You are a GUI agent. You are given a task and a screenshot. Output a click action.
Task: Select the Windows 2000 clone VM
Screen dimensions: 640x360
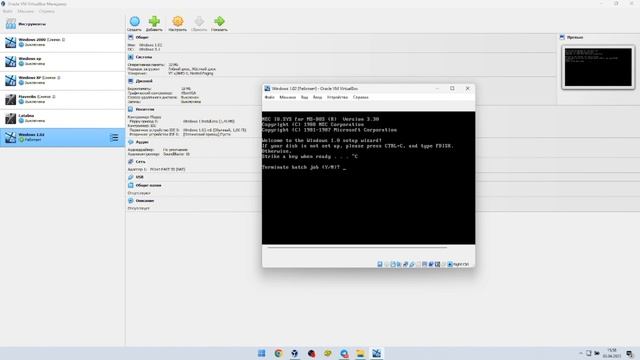62,42
